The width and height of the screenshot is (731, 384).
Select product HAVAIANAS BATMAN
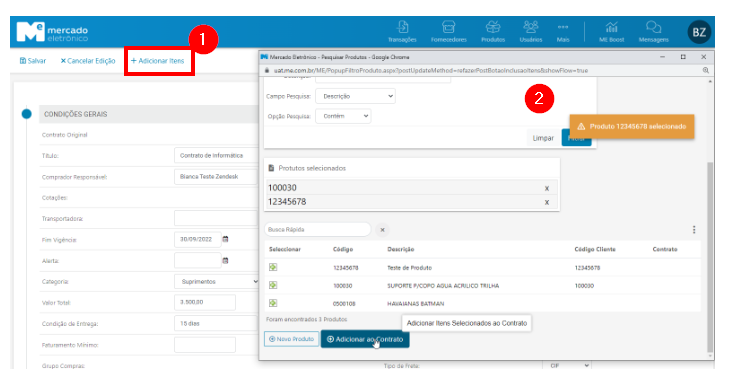[273, 303]
